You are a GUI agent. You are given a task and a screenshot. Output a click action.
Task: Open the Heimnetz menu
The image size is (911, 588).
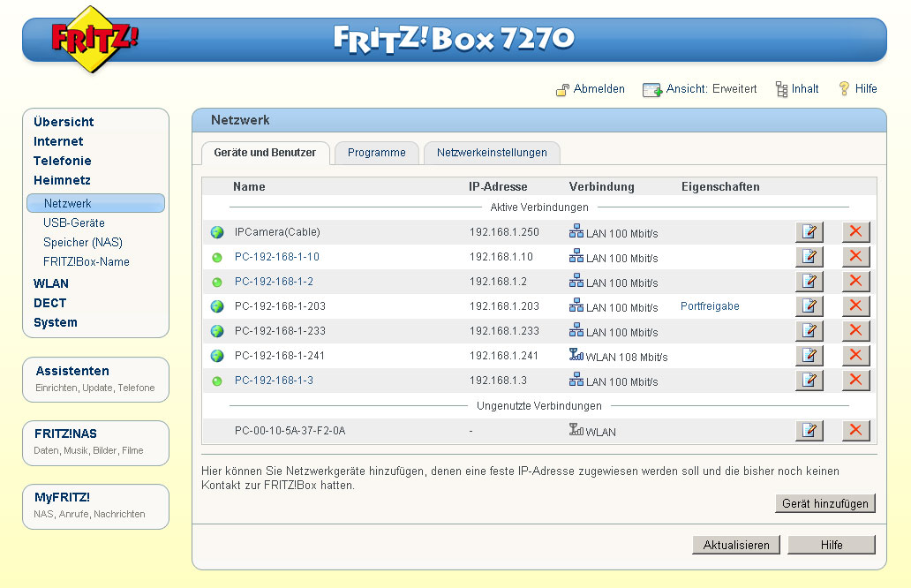pos(62,180)
